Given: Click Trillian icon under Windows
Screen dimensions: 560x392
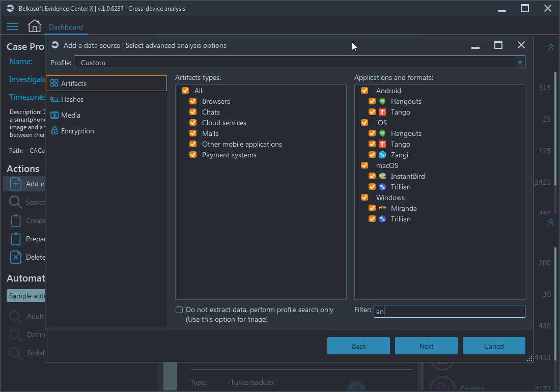Looking at the screenshot, I should 382,219.
